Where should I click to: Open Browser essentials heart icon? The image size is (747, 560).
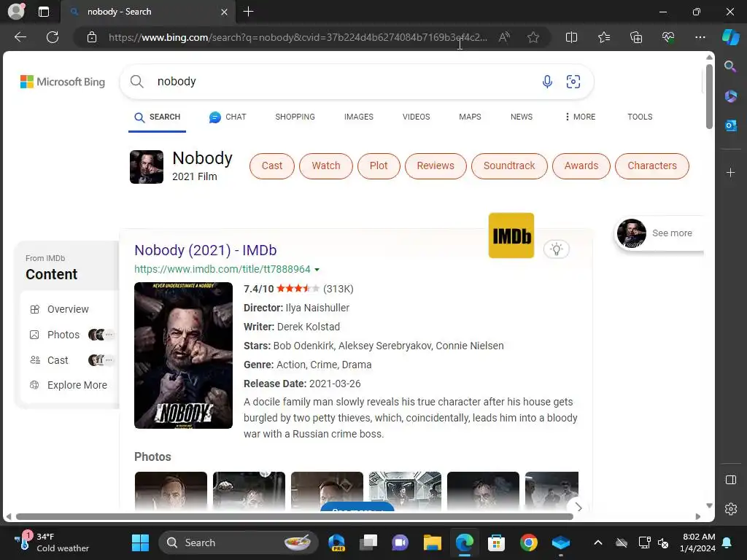click(x=668, y=37)
